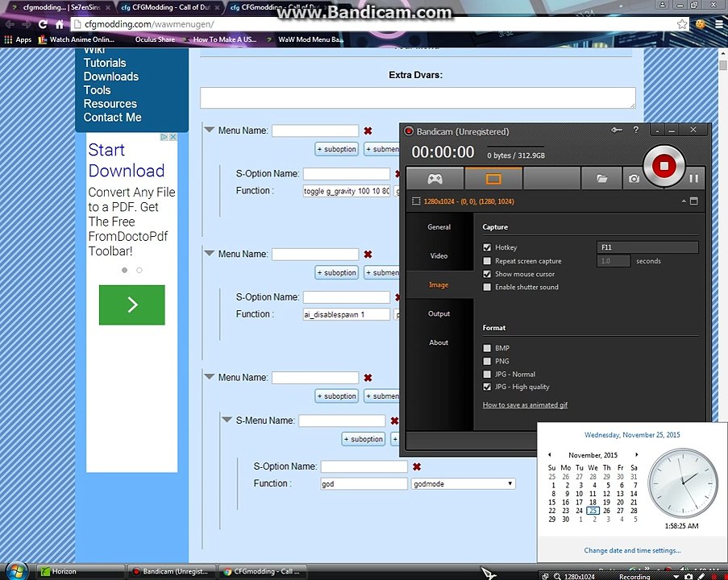Enable Repeat screen capture

(x=487, y=261)
